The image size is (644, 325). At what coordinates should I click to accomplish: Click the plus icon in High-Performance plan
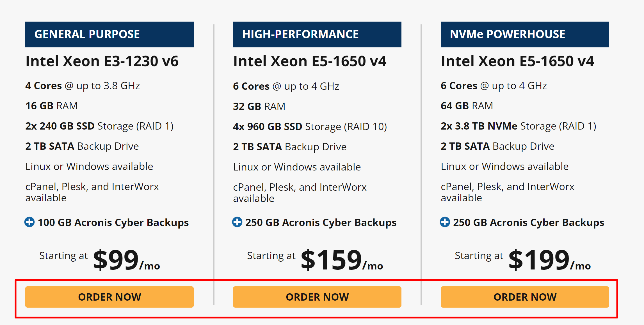tap(237, 222)
